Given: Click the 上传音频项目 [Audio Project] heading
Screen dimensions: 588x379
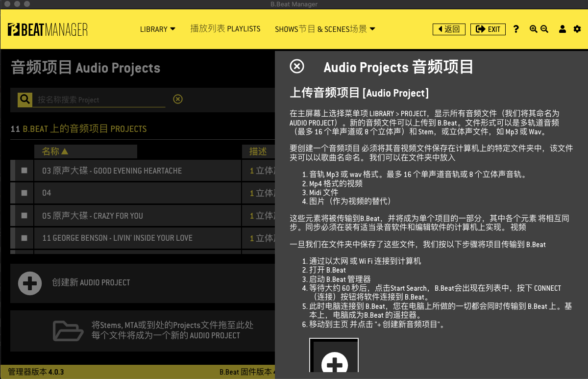Looking at the screenshot, I should [x=359, y=93].
